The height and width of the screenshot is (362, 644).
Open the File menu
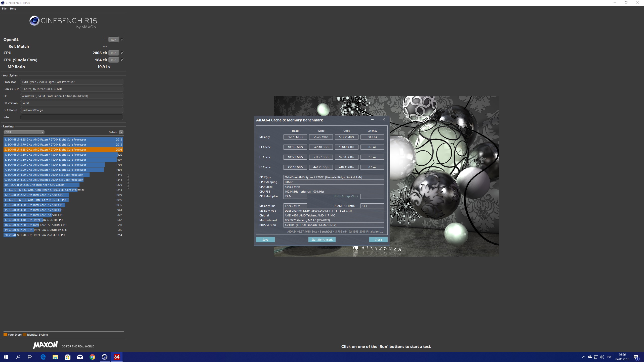4,9
